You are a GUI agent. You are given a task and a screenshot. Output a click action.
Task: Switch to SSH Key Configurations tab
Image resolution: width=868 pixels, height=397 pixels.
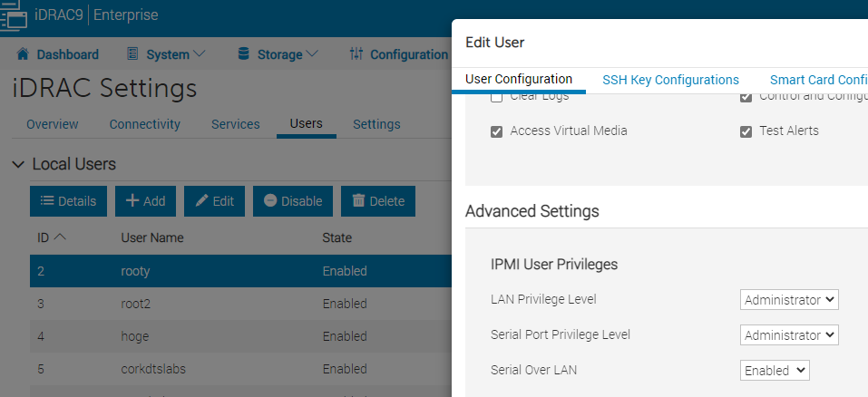point(670,80)
